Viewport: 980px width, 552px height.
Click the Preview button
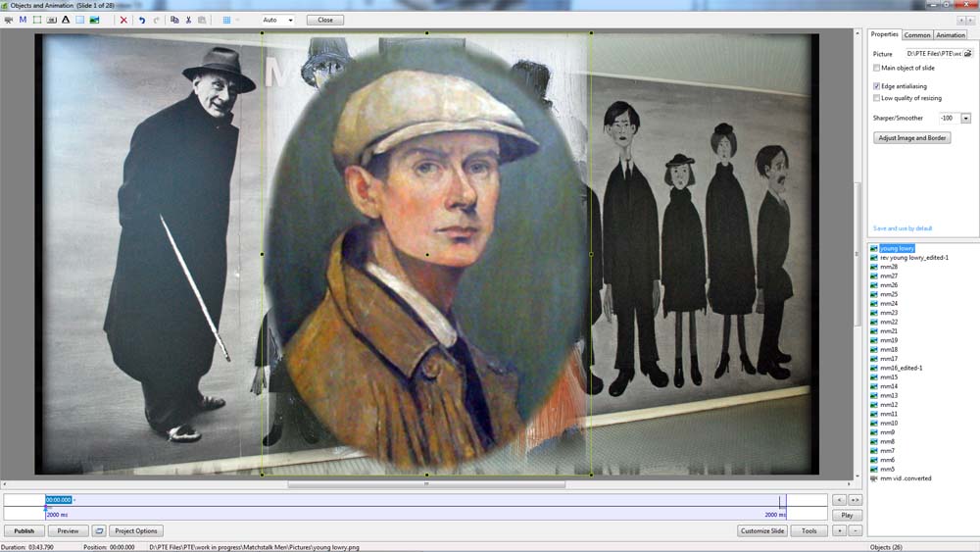click(x=69, y=530)
